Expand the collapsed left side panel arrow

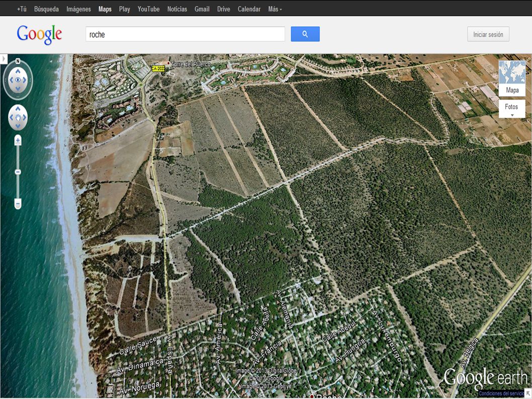(4, 59)
